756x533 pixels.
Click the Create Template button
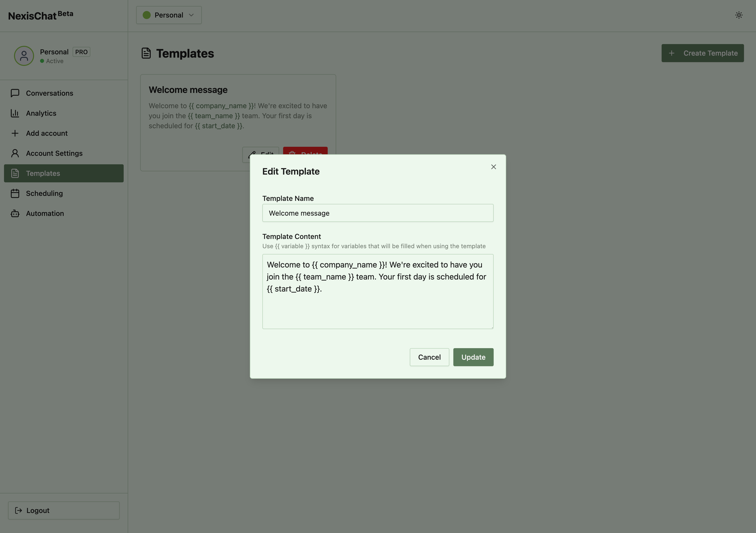click(x=703, y=53)
